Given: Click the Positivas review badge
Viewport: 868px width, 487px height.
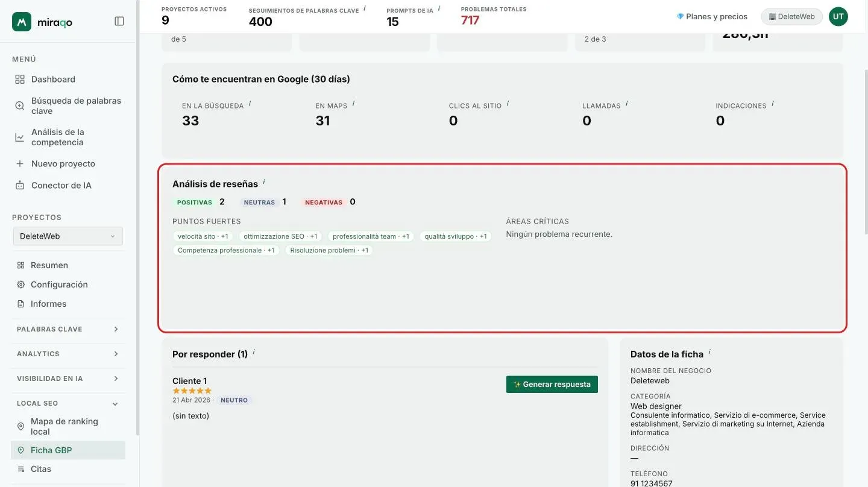Looking at the screenshot, I should (x=194, y=203).
